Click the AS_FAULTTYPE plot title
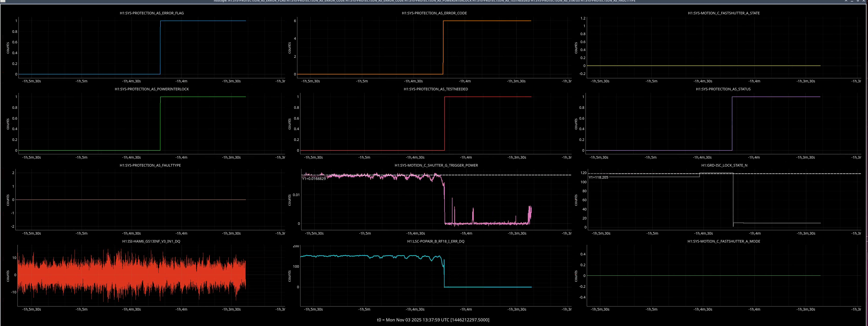This screenshot has width=868, height=326. pos(150,165)
